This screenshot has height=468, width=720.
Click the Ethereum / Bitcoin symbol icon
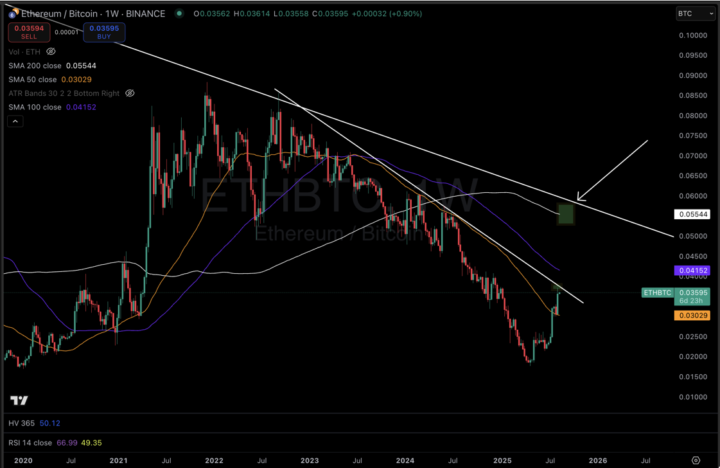coord(13,15)
